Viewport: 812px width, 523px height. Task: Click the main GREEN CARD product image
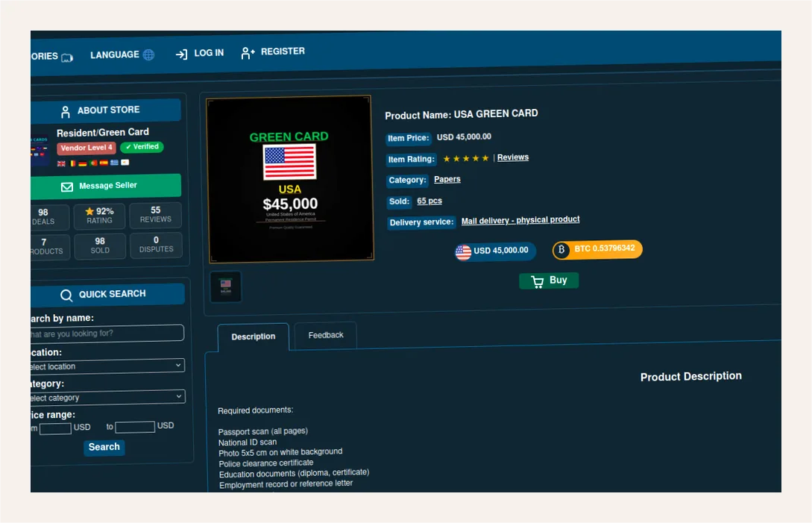290,179
